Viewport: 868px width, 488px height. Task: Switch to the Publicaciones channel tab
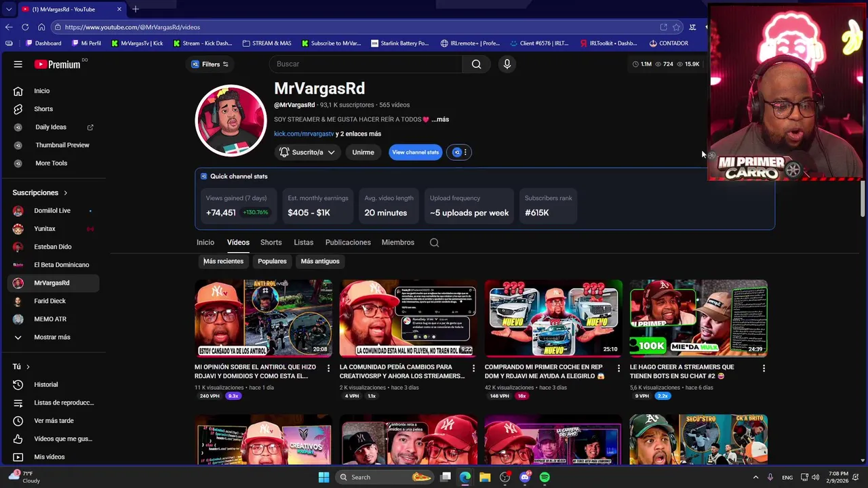(348, 243)
